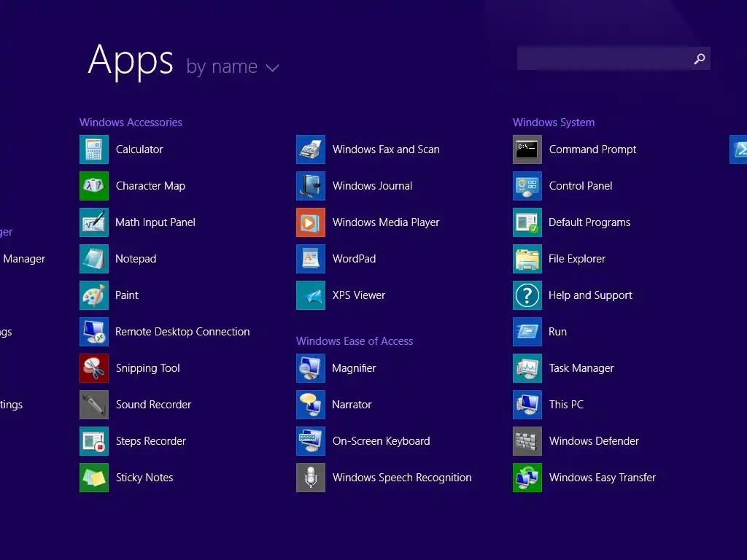Open Paint via its palette icon
Image resolution: width=747 pixels, height=560 pixels.
(x=94, y=295)
